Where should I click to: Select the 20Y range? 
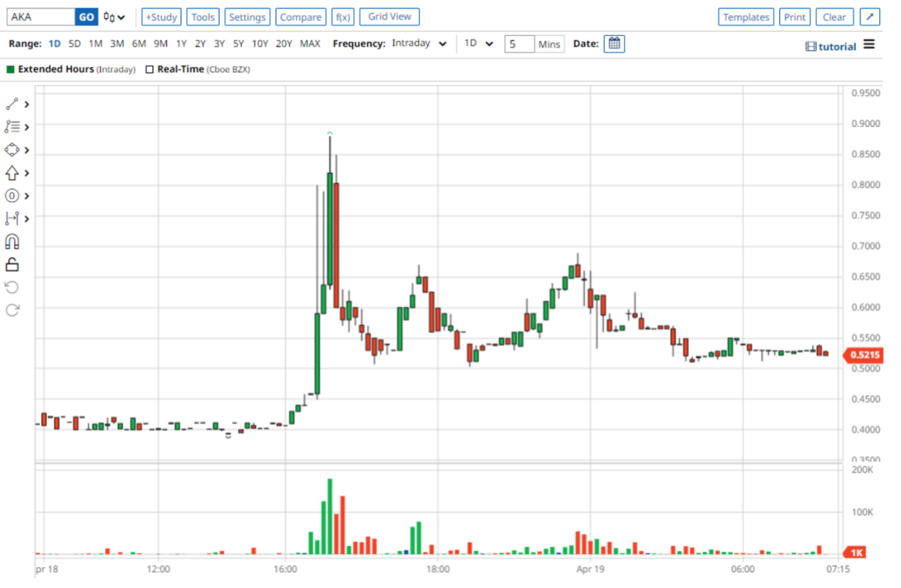[x=284, y=44]
